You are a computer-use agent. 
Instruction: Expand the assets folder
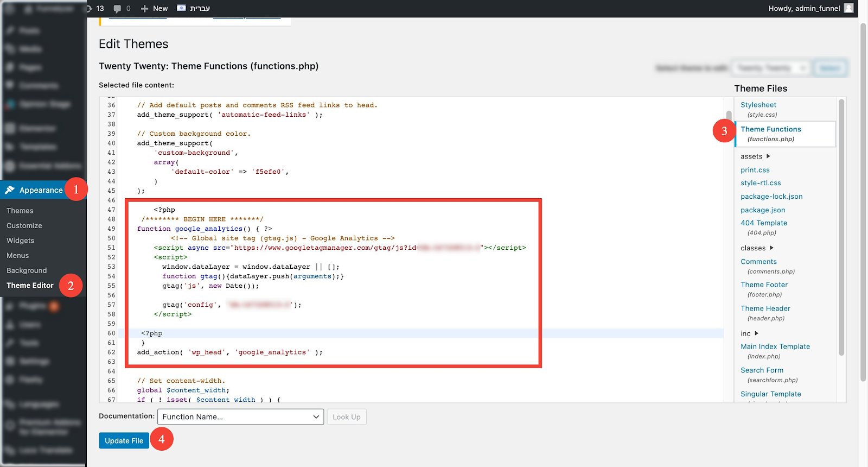(x=756, y=156)
